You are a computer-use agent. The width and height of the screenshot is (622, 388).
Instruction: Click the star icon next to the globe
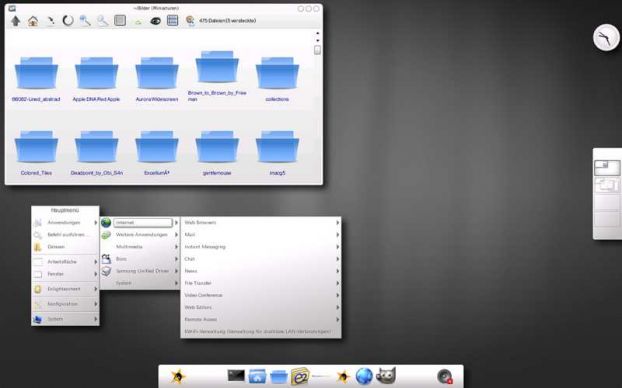pyautogui.click(x=343, y=376)
